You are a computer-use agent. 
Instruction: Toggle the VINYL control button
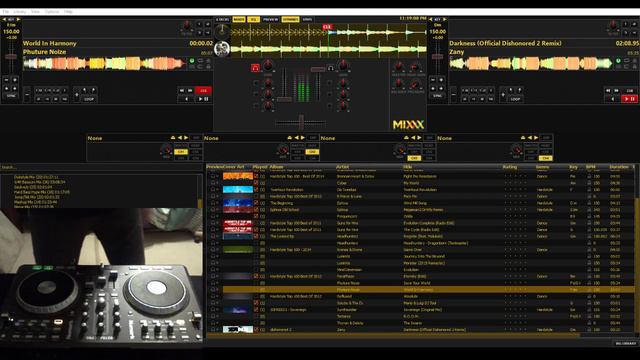pyautogui.click(x=307, y=19)
